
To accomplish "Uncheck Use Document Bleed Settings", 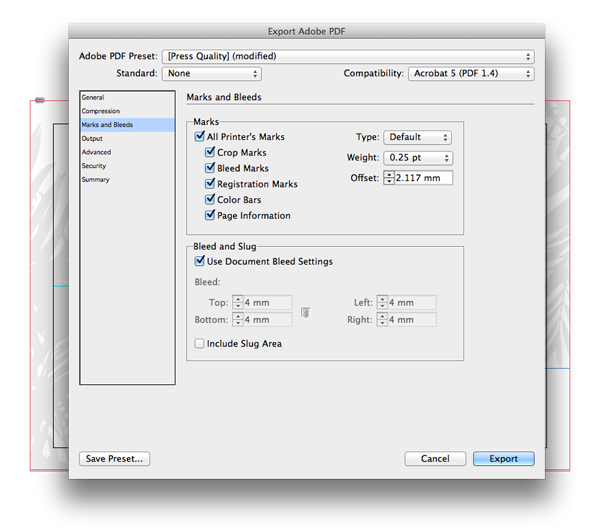I will pyautogui.click(x=200, y=261).
